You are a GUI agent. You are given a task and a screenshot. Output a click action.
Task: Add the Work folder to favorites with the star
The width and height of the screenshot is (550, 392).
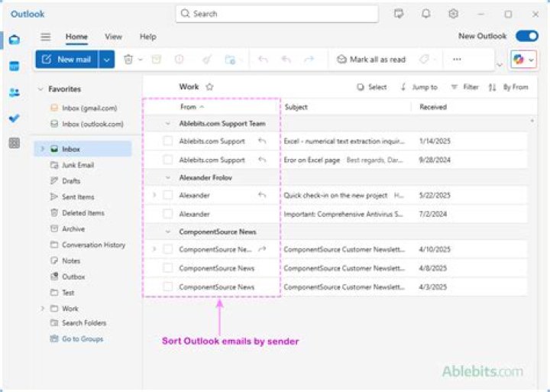point(209,86)
